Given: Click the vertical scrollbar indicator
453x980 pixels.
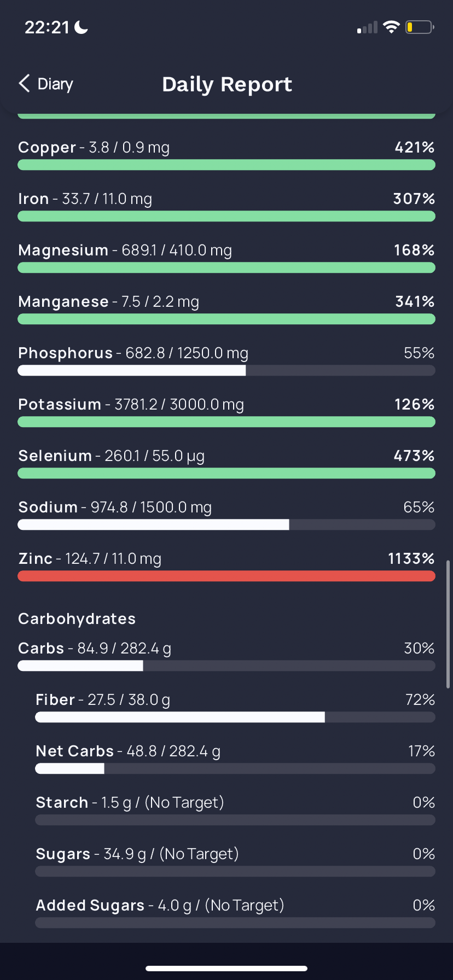Looking at the screenshot, I should pos(448,624).
